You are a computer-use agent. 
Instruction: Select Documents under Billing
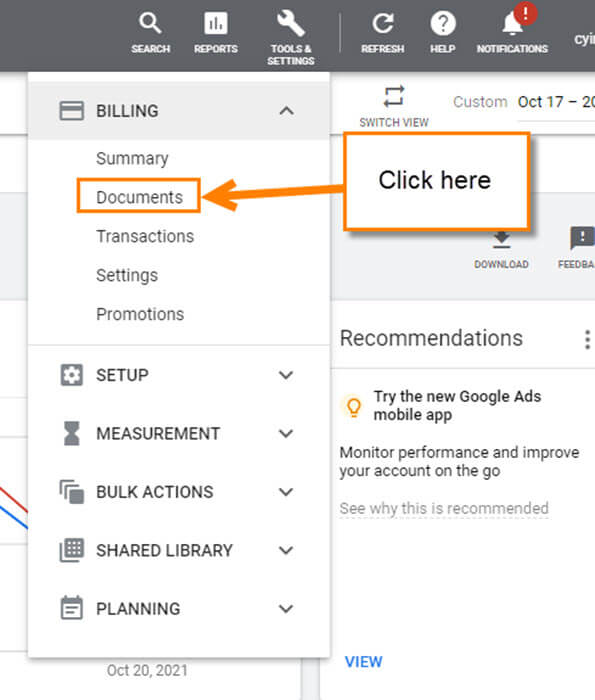tap(139, 197)
